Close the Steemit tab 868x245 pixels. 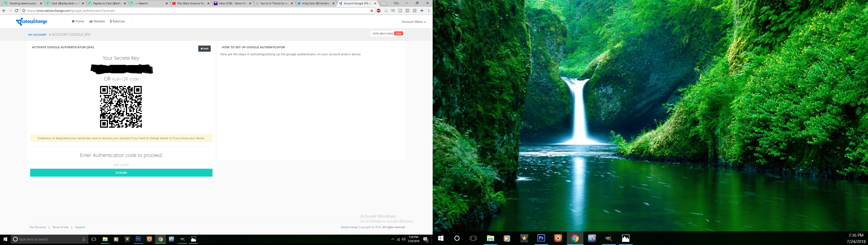[167, 3]
